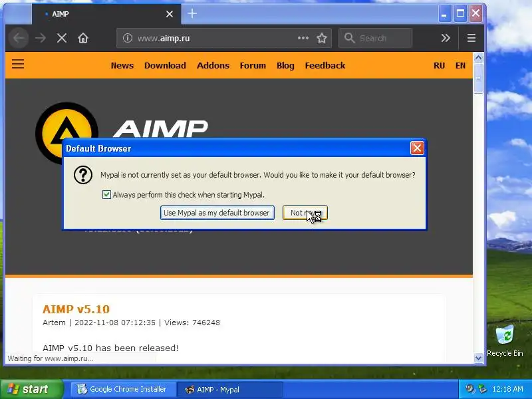The height and width of the screenshot is (399, 532).
Task: Open the AIMP v5.10 article link
Action: click(76, 309)
